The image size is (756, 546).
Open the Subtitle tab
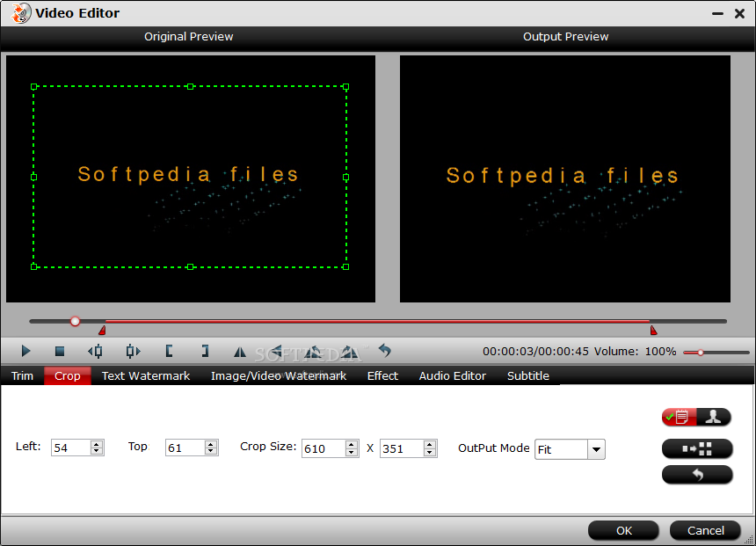pyautogui.click(x=528, y=375)
